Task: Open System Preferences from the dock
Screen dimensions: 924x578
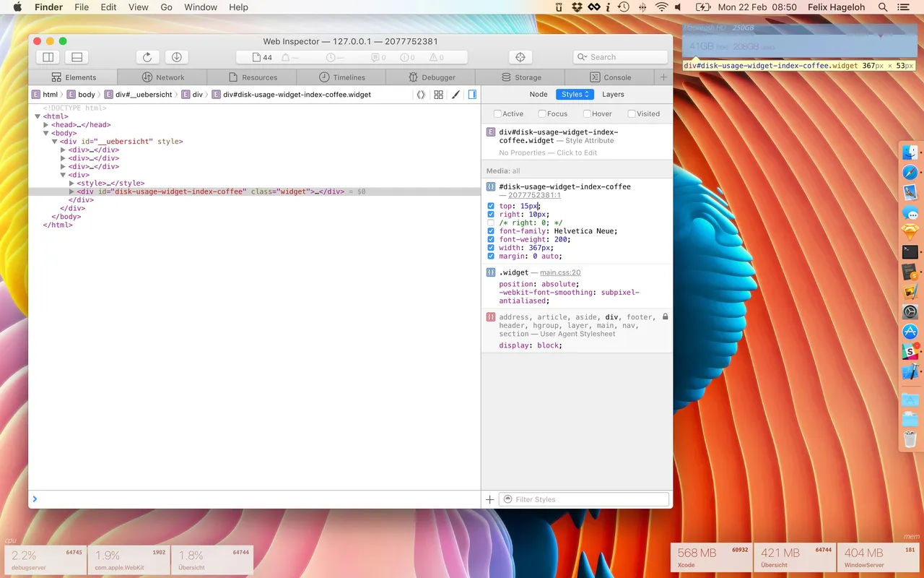Action: coord(910,311)
